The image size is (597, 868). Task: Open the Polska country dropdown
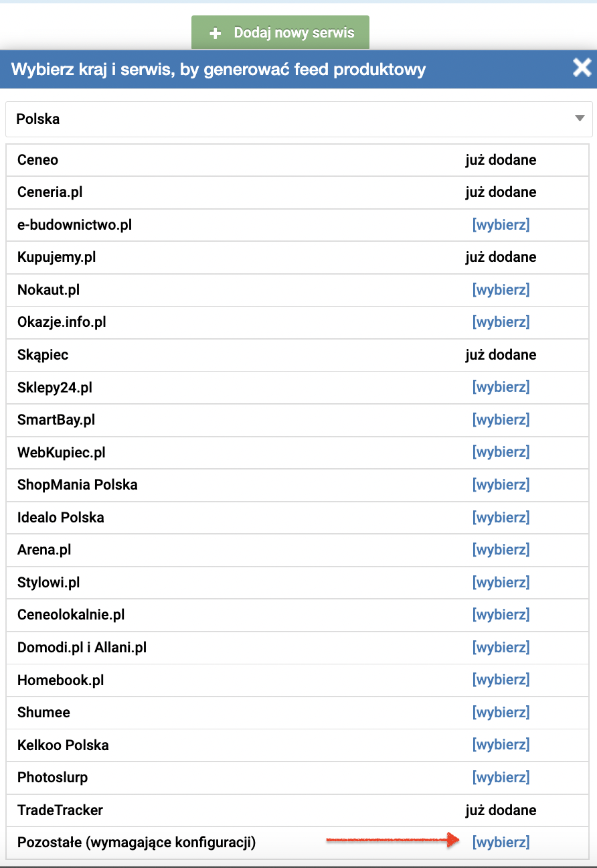coord(298,119)
